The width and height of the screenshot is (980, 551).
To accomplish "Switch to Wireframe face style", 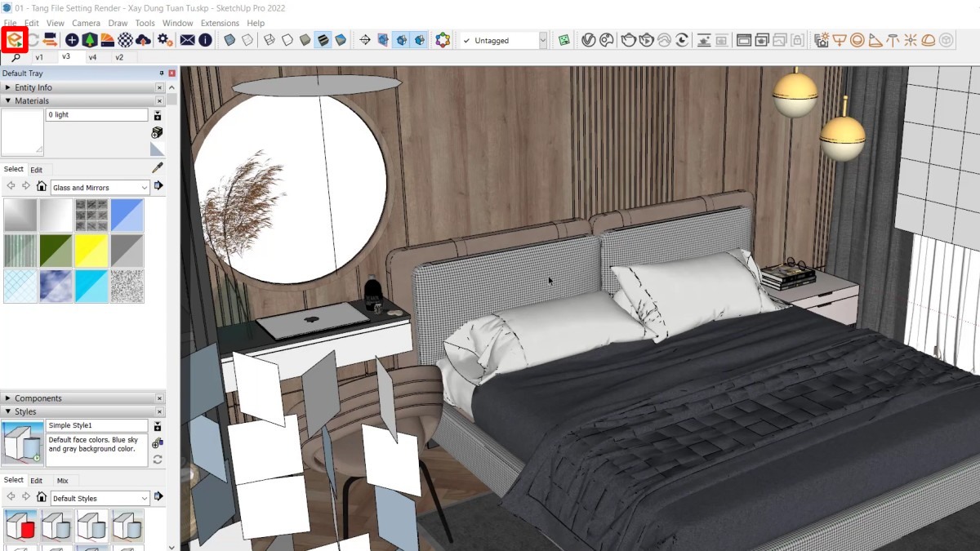I will [x=269, y=40].
